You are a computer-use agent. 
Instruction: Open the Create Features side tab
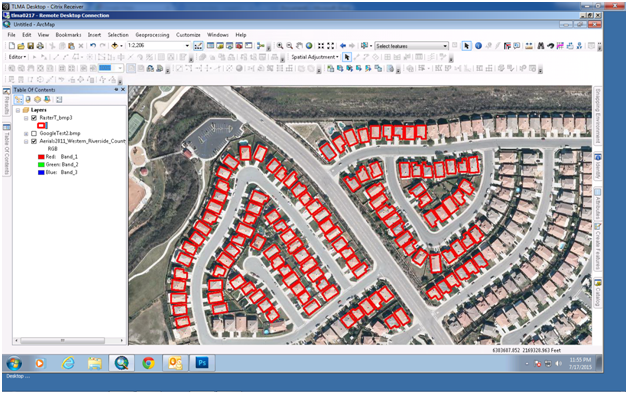pyautogui.click(x=598, y=246)
